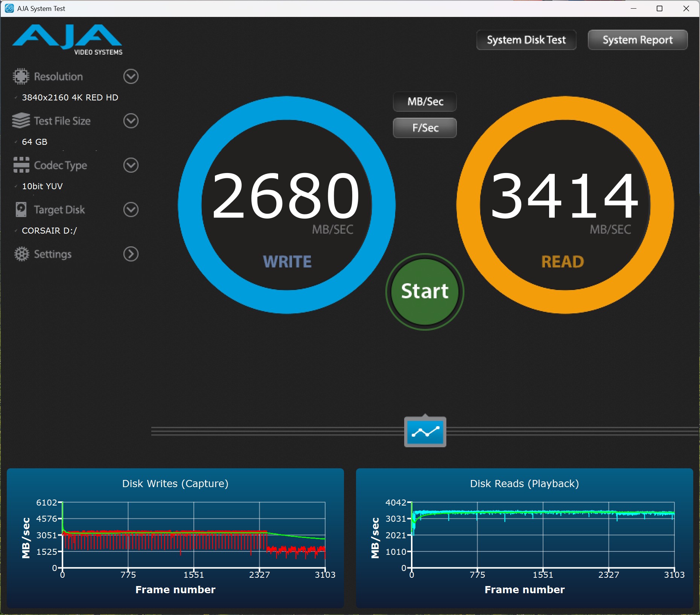Maximize the AJA System Test window
Screen dimensions: 700x615
point(659,8)
